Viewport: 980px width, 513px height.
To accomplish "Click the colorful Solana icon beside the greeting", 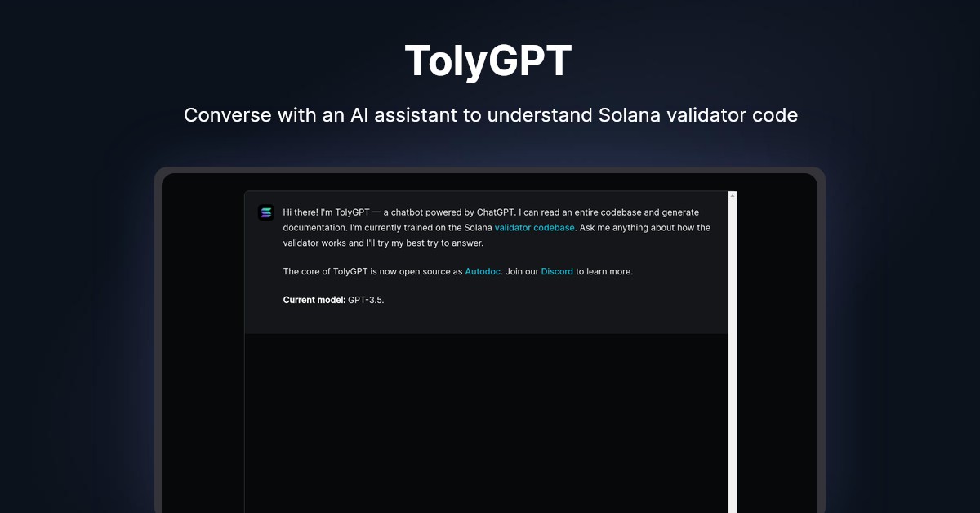I will click(265, 212).
